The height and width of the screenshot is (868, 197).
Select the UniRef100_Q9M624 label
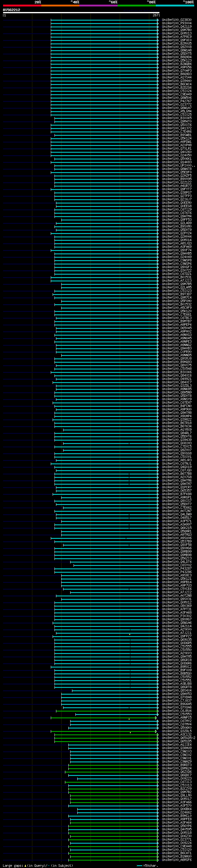[176, 768]
